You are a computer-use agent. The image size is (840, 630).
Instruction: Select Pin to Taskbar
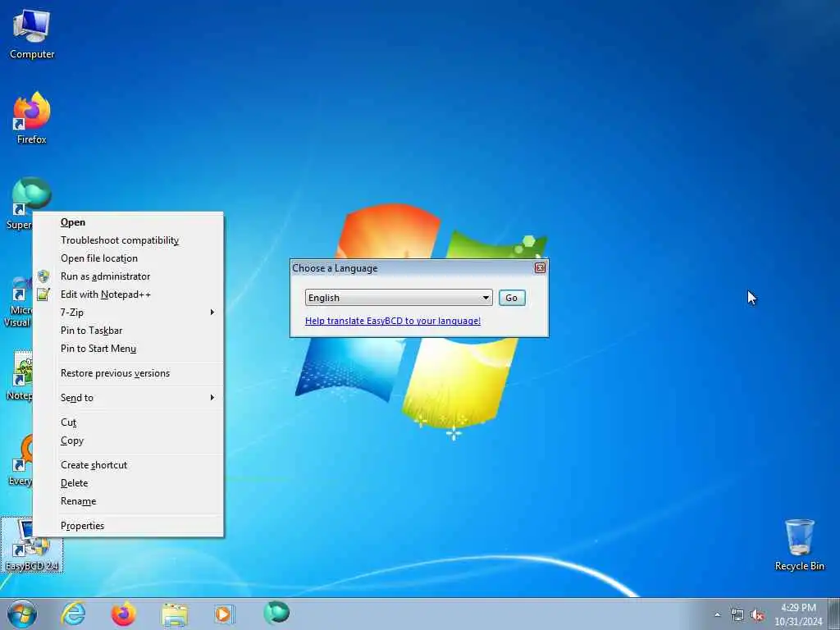(128, 331)
